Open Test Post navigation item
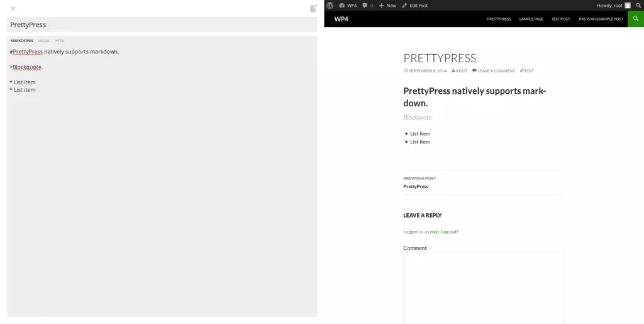 click(560, 19)
